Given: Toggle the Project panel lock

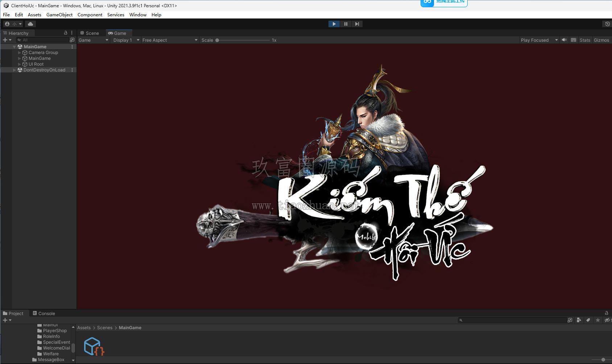Looking at the screenshot, I should 606,313.
